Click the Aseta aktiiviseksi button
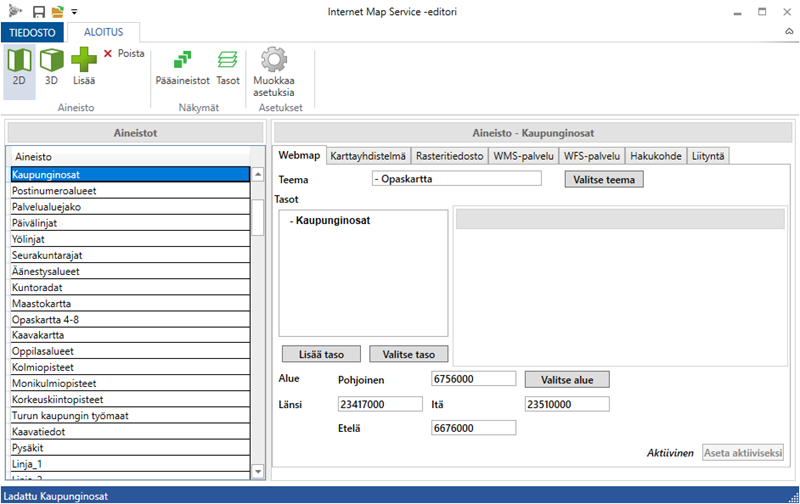Image resolution: width=800 pixels, height=504 pixels. [743, 452]
